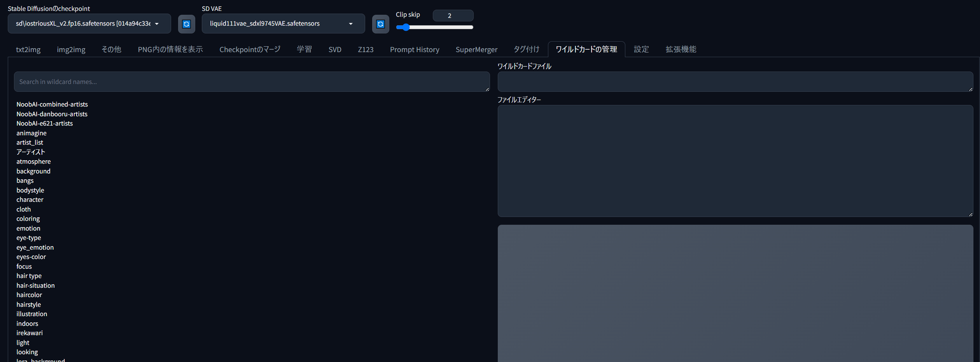Open the SVD tab
This screenshot has width=980, height=362.
click(335, 49)
